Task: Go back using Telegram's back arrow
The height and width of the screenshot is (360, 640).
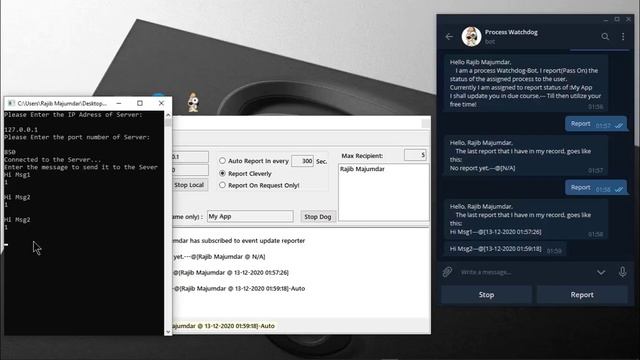Action: [x=449, y=37]
